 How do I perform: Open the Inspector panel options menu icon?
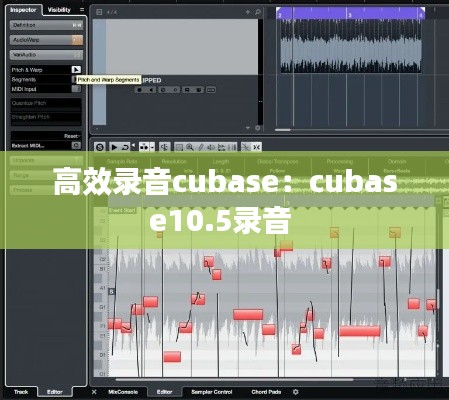(x=82, y=10)
